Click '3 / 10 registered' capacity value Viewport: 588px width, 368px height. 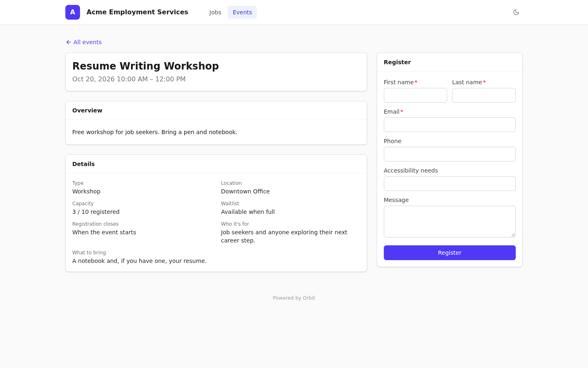coord(96,212)
